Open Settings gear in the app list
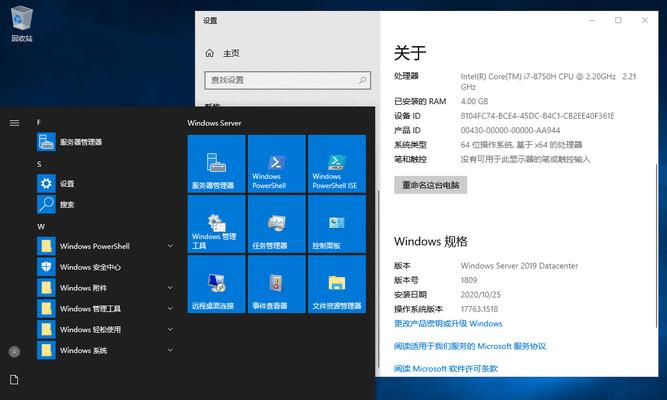The width and height of the screenshot is (667, 400). click(x=46, y=183)
